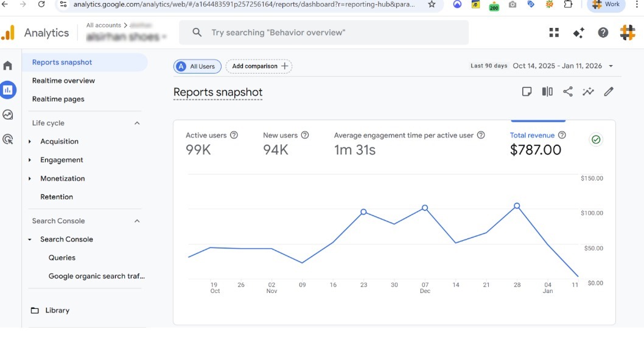644x338 pixels.
Task: Open the Insights sparkle icon in header
Action: pos(579,33)
